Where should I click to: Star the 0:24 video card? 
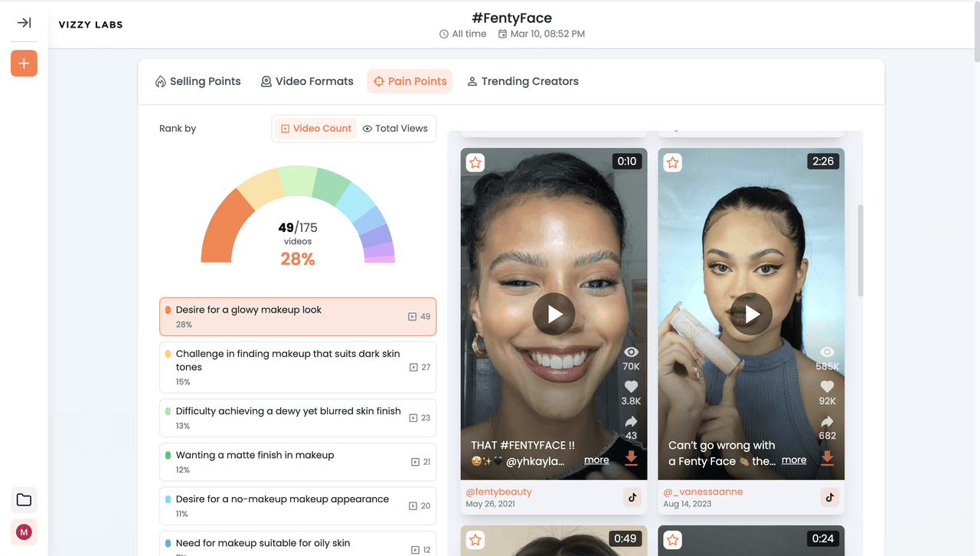point(672,540)
